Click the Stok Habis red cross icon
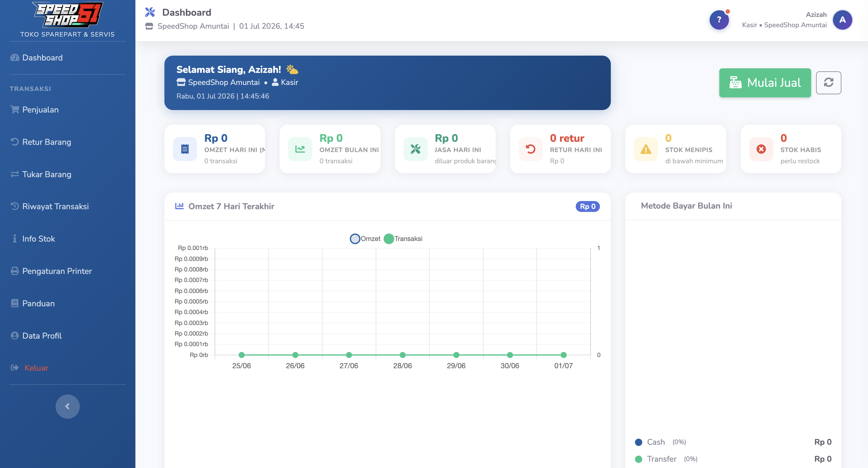 coord(761,149)
